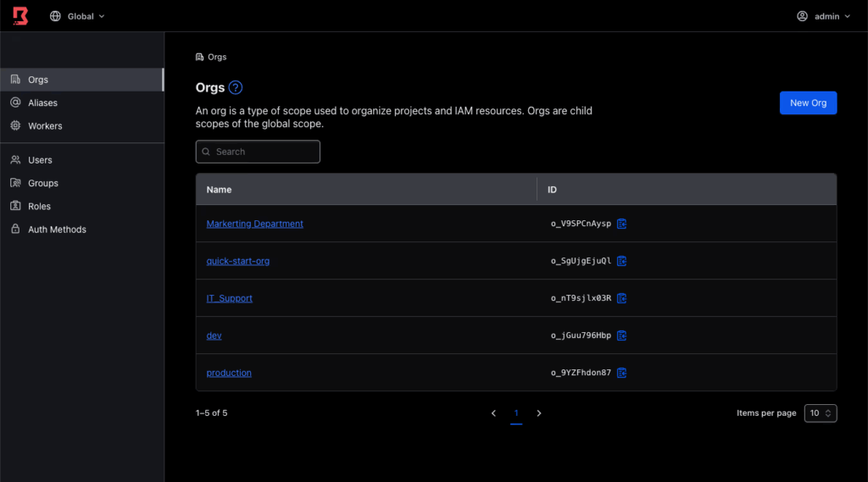Expand the Global scope dropdown

77,16
